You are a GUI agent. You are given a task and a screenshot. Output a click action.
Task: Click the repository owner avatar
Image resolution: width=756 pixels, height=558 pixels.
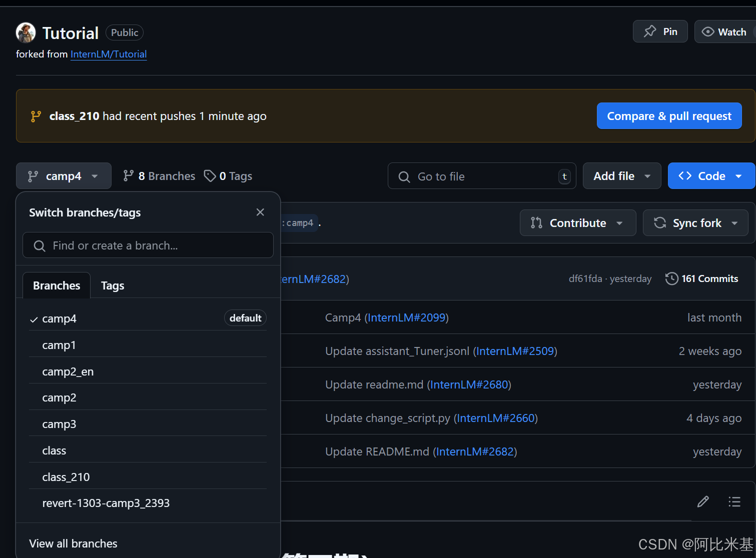tap(26, 32)
